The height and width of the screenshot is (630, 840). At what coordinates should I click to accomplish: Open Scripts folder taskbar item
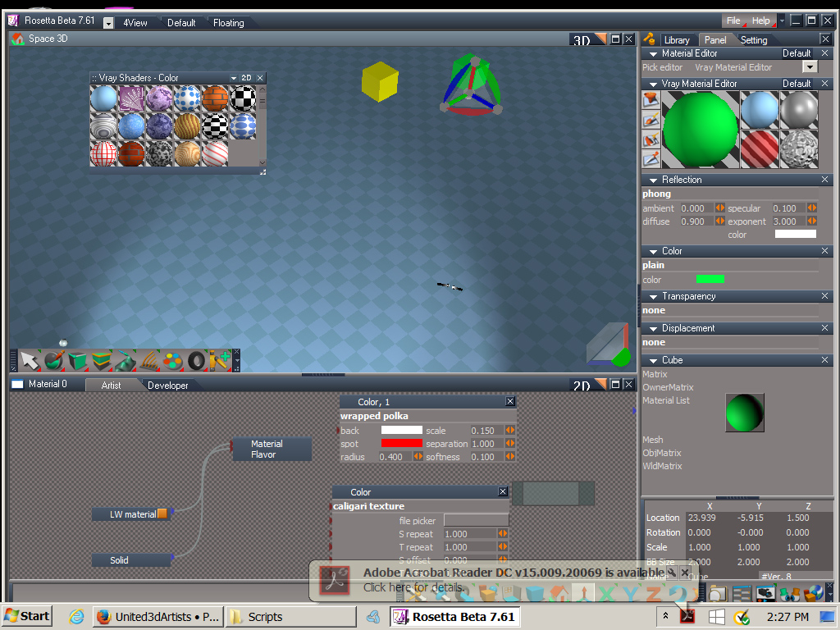click(x=291, y=617)
